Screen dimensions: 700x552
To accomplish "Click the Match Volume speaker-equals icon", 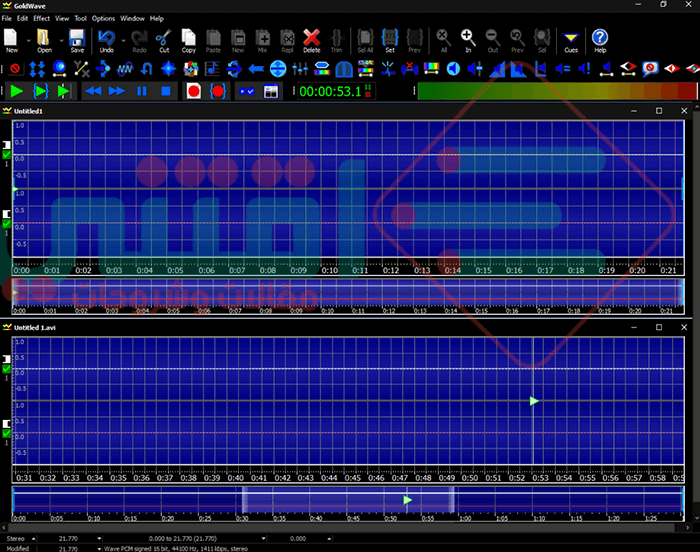I will pos(562,69).
